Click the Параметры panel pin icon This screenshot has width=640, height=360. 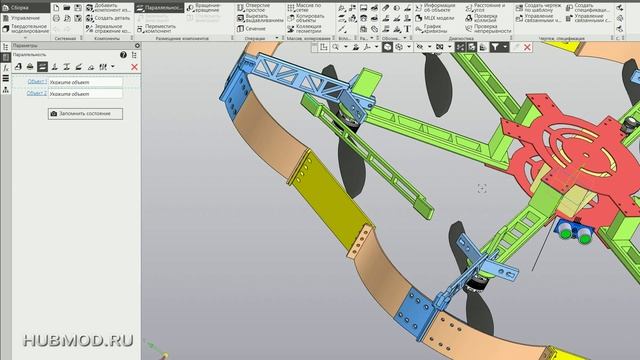(137, 46)
